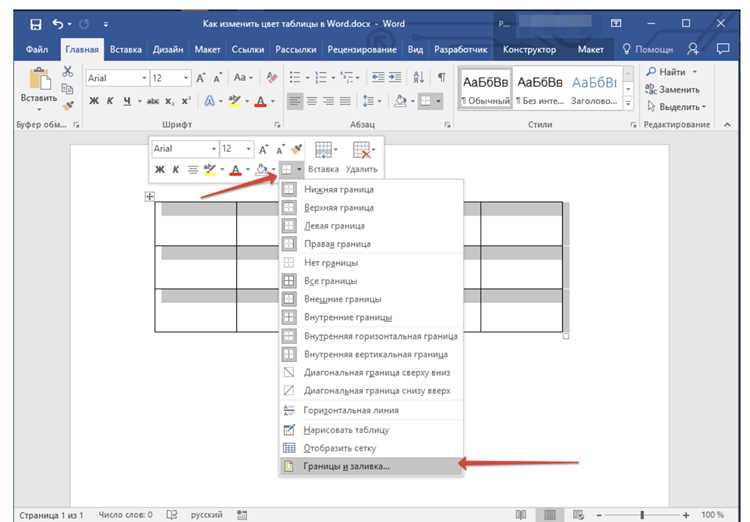Switch to the Вставка ribbon tab

click(125, 49)
